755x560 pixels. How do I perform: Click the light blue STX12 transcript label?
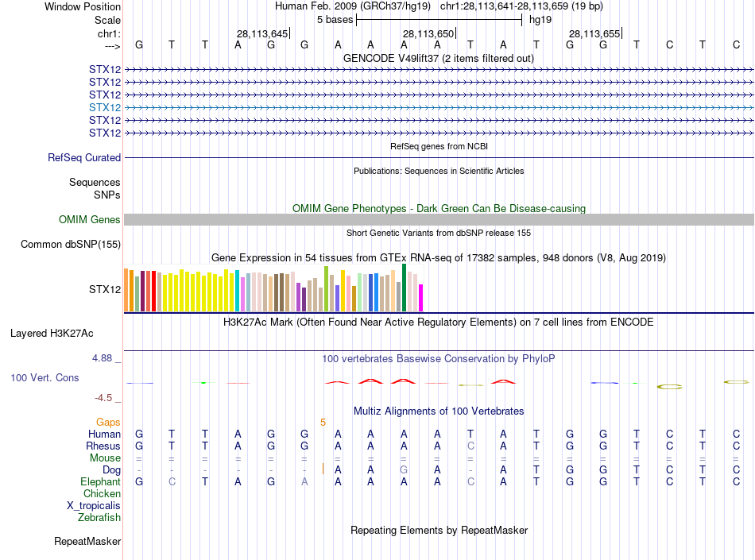pos(105,107)
